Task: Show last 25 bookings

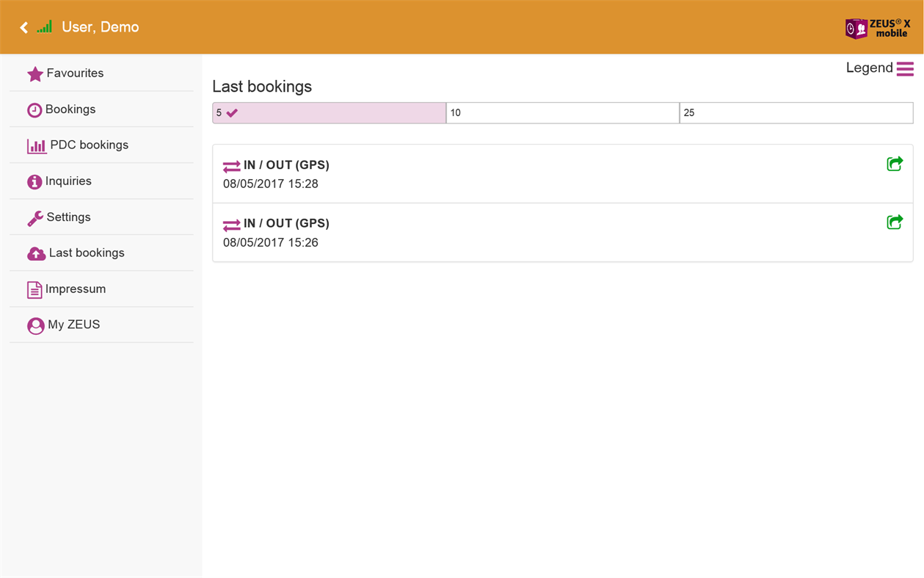Action: click(796, 113)
